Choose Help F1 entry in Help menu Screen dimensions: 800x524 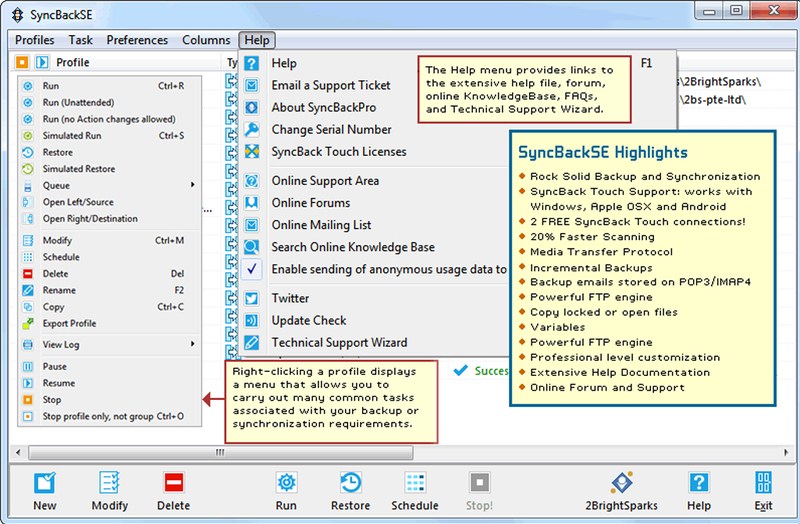point(457,63)
